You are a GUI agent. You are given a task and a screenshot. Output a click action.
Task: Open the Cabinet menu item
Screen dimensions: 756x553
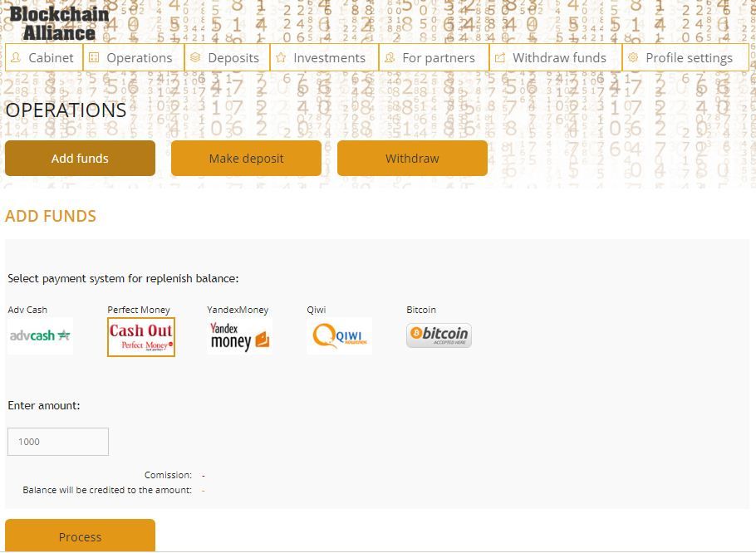coord(44,58)
